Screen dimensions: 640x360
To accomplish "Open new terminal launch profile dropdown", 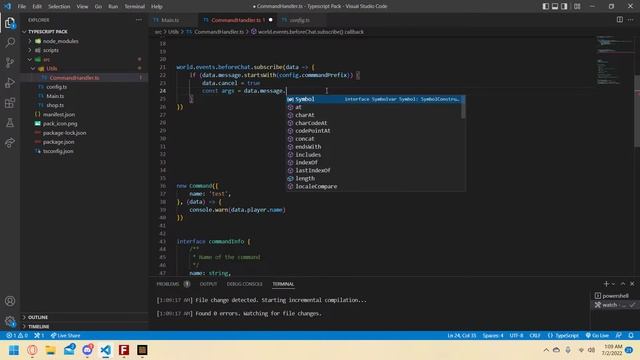I will [x=613, y=284].
